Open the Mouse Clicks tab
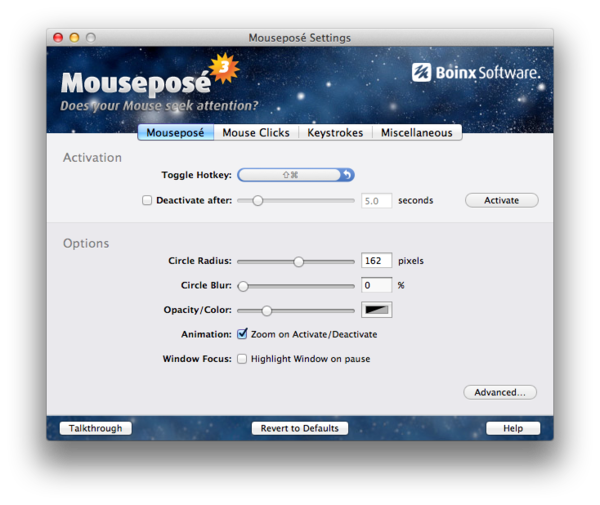 click(x=256, y=133)
